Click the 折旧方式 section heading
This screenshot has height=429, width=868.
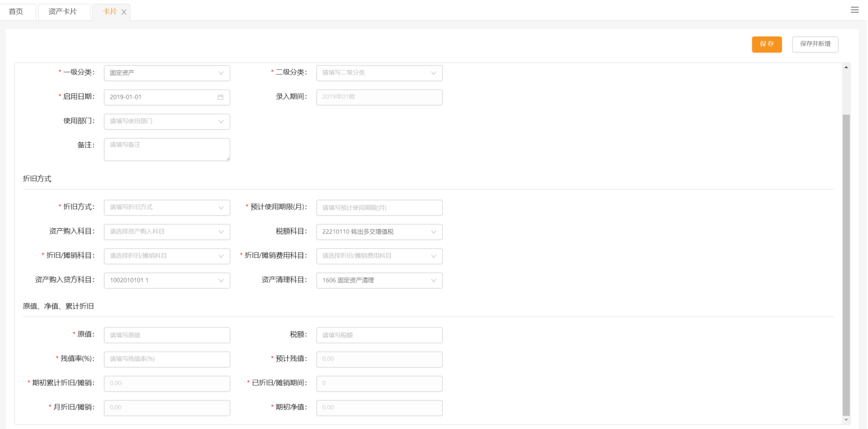pyautogui.click(x=37, y=179)
